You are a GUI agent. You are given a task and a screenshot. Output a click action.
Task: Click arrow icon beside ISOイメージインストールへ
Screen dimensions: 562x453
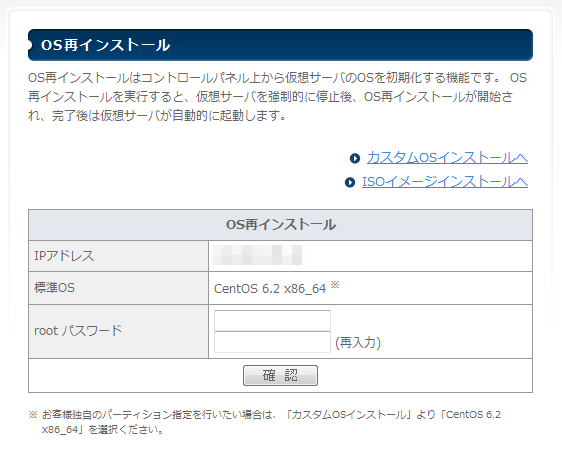[x=350, y=182]
